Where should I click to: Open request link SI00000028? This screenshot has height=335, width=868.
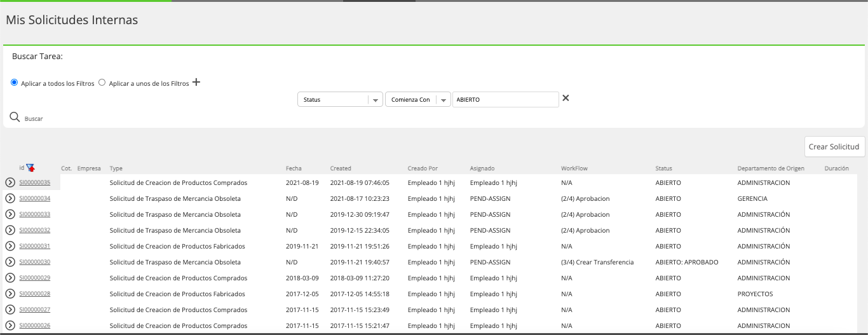[34, 294]
